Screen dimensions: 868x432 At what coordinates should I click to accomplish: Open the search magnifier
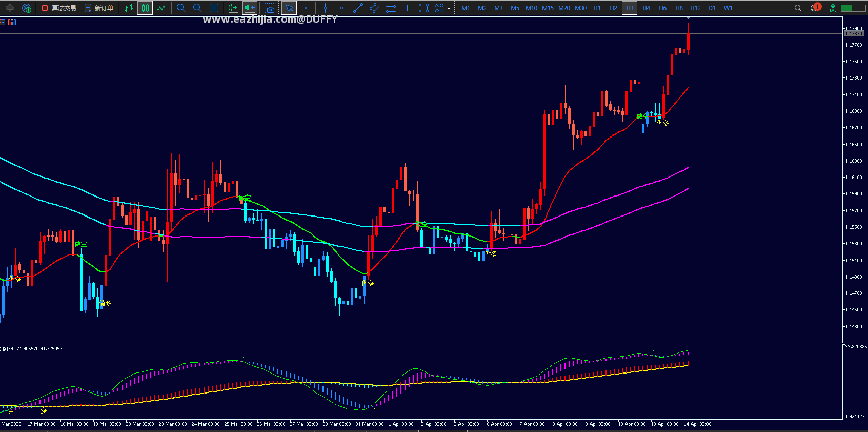tap(798, 8)
